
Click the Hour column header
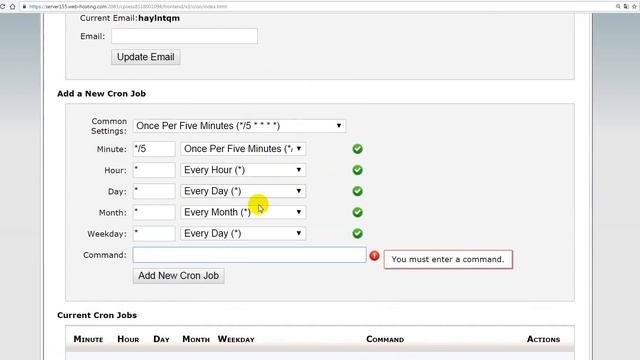[128, 339]
